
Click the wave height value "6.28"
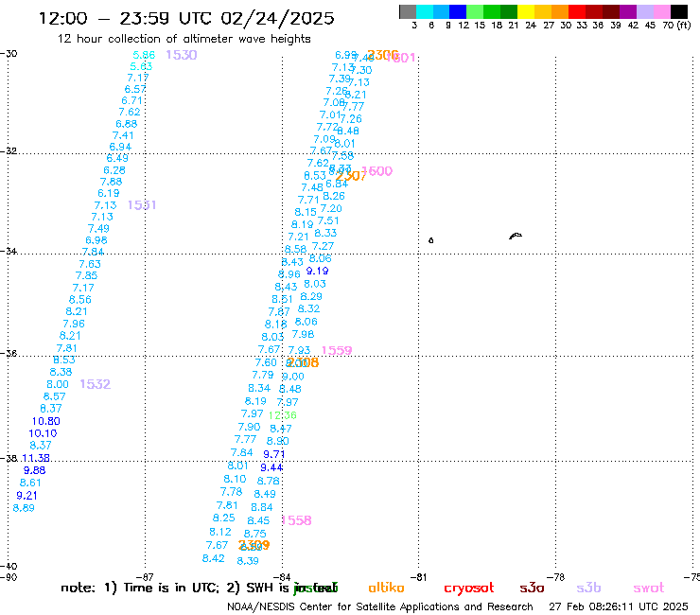[x=114, y=170]
